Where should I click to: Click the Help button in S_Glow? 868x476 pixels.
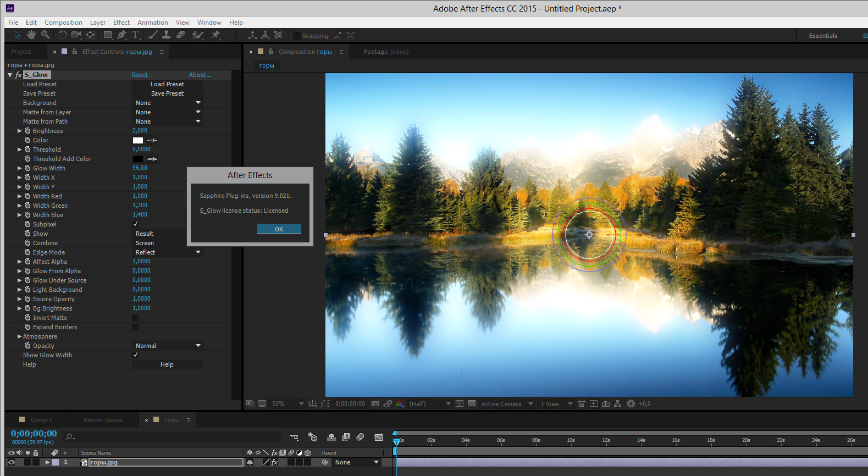pos(167,364)
